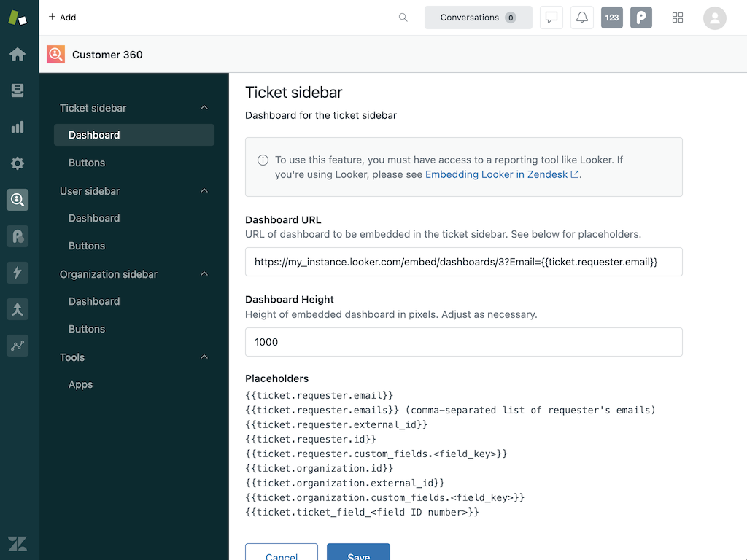Open the products grid icon
Screen dimensions: 747x560
(x=678, y=17)
